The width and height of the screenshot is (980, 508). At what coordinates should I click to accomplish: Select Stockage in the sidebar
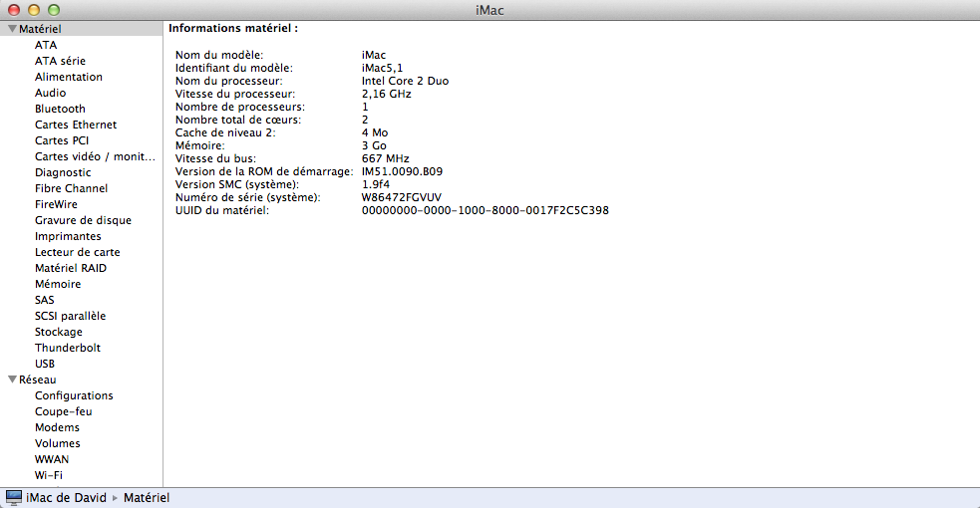[x=59, y=332]
